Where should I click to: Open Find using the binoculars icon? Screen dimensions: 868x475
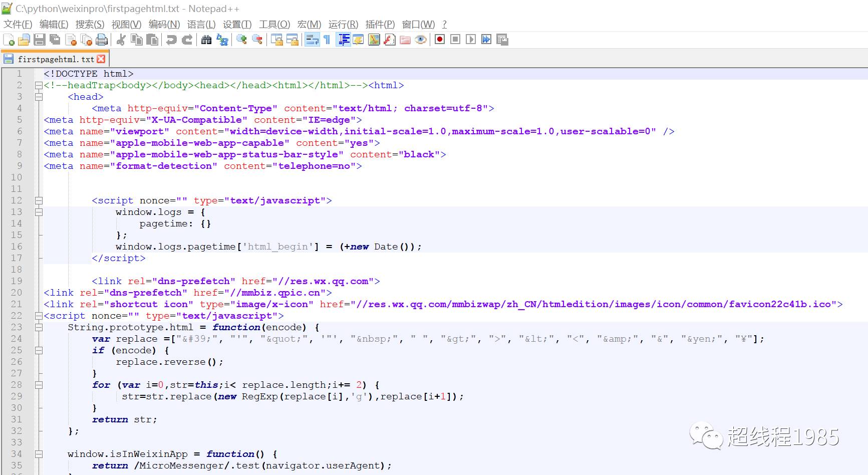coord(206,40)
